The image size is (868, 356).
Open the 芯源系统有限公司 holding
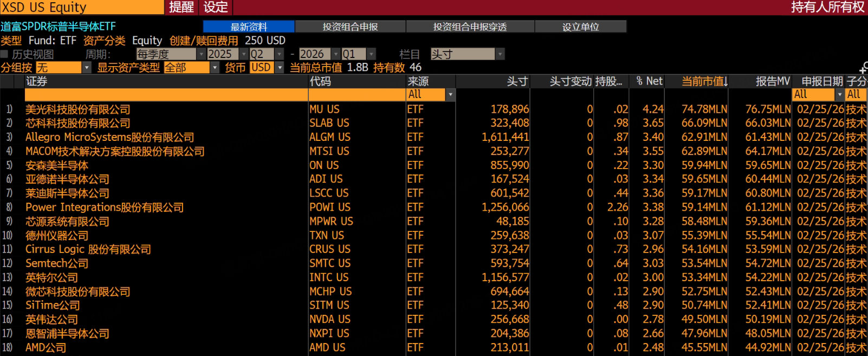67,222
